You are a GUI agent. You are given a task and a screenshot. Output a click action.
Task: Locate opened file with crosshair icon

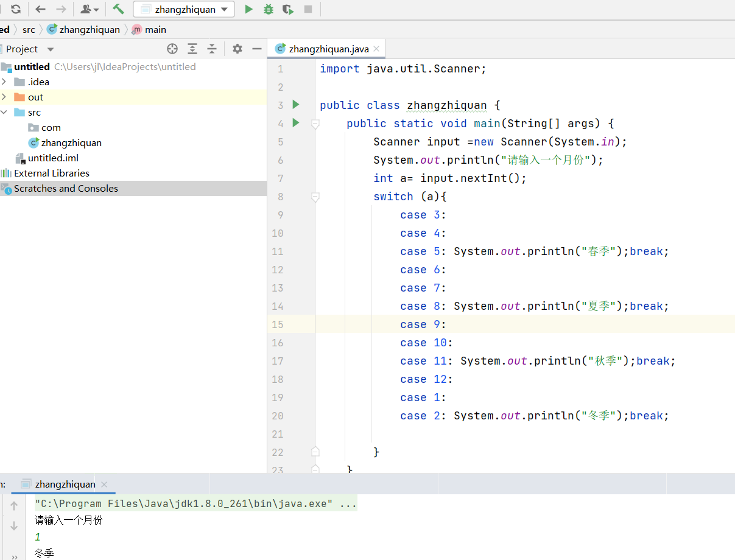[x=172, y=49]
